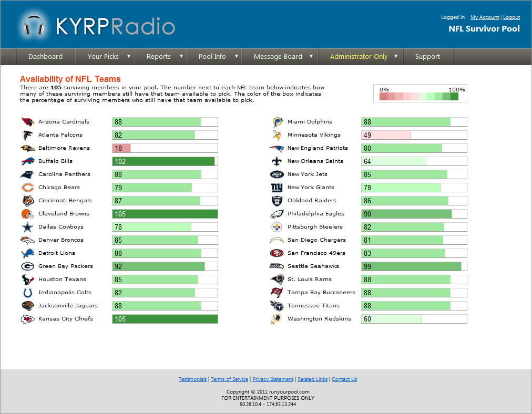Click the darkest green legend swatch

tap(454, 97)
